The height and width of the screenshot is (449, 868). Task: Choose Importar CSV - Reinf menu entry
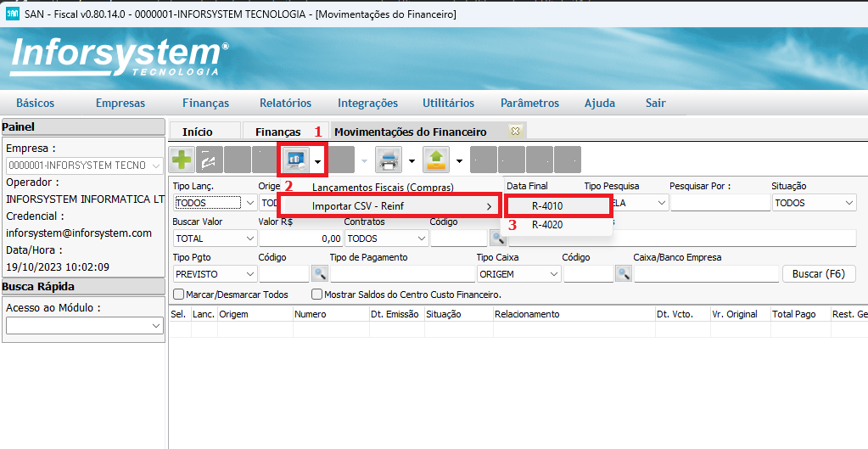[389, 206]
